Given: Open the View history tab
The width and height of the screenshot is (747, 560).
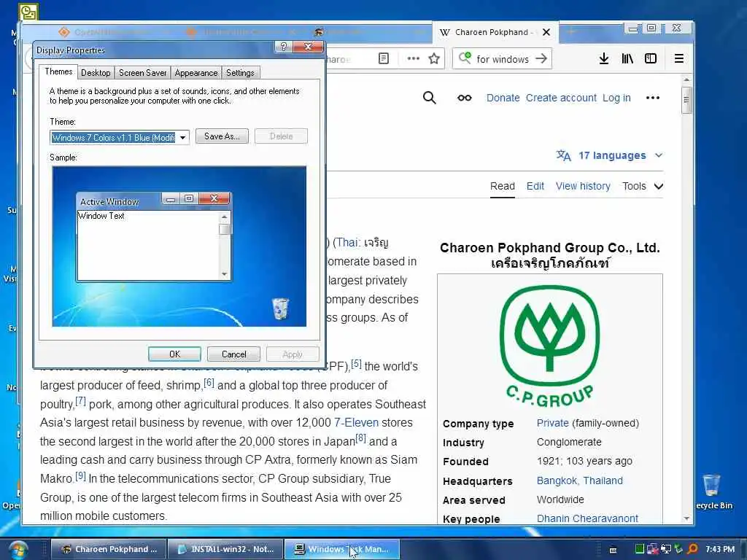Looking at the screenshot, I should (x=583, y=186).
